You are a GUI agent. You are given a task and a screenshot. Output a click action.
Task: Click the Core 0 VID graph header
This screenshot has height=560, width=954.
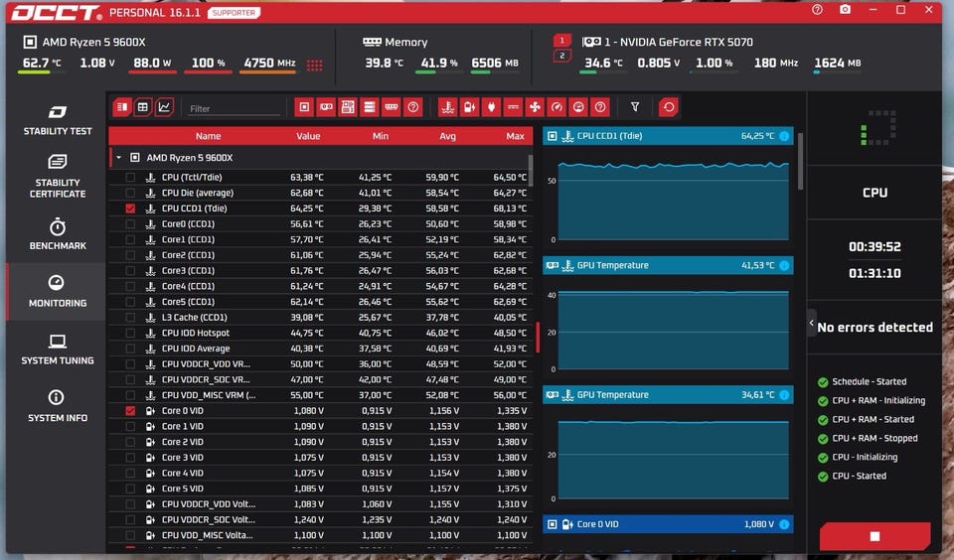tap(668, 524)
